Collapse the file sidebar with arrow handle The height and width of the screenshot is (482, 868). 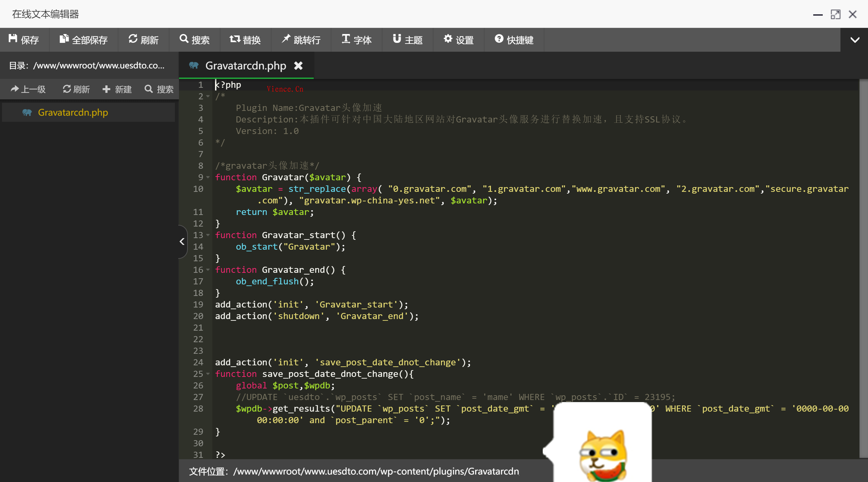(182, 242)
